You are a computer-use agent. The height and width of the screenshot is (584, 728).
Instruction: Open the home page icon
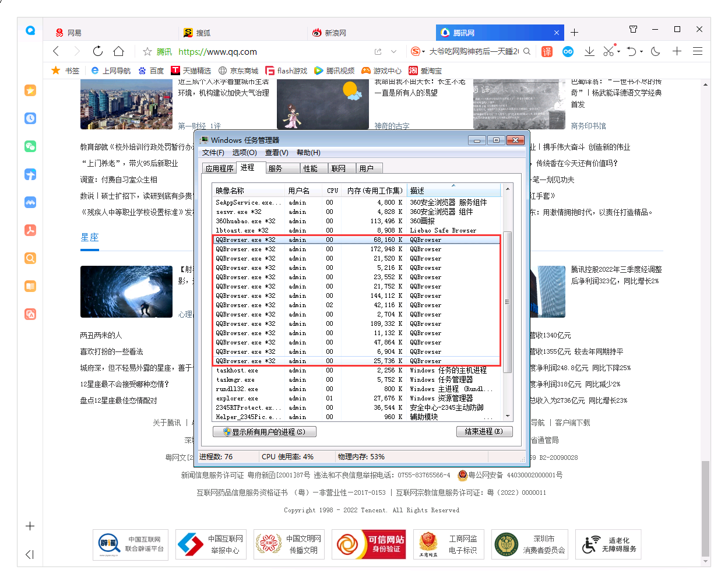(118, 51)
